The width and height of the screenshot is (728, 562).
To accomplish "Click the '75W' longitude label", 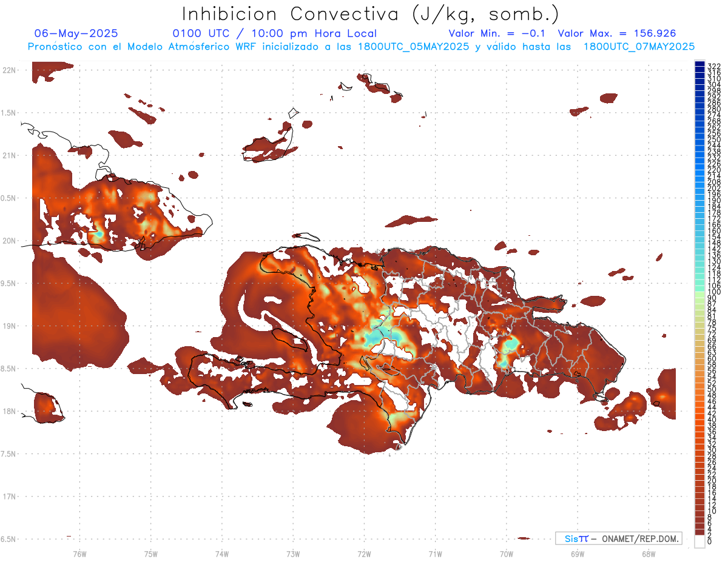I will [x=150, y=554].
